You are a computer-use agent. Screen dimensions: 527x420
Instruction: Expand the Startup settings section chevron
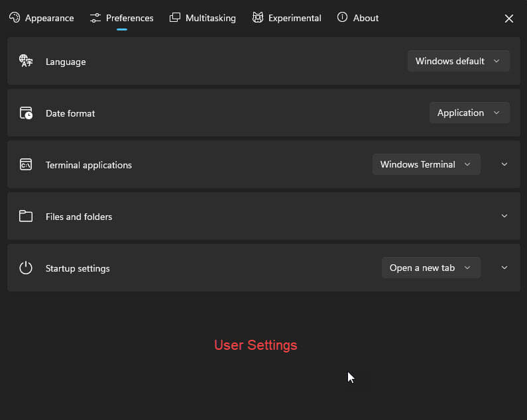pyautogui.click(x=504, y=268)
